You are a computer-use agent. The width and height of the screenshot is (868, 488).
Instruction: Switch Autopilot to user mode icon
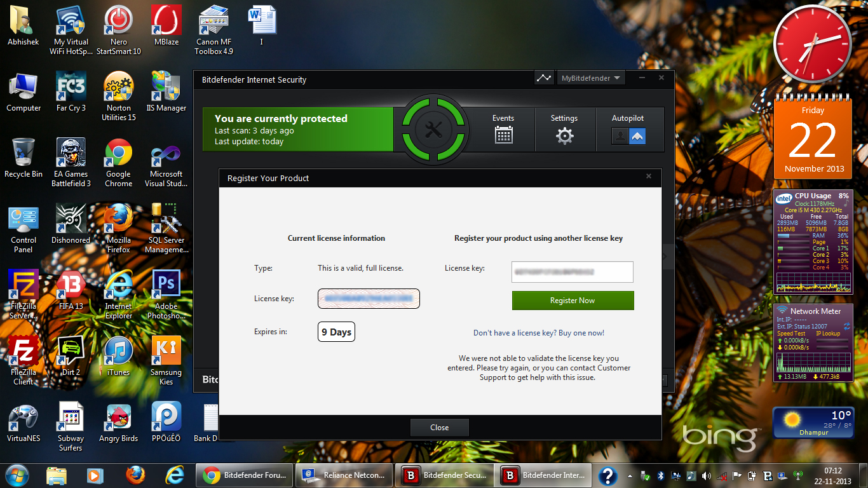coord(620,135)
